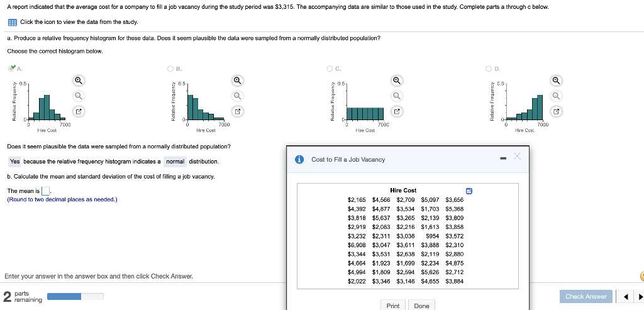The image size is (644, 310).
Task: Click 'Click the icon to view the data' text
Action: (x=79, y=22)
